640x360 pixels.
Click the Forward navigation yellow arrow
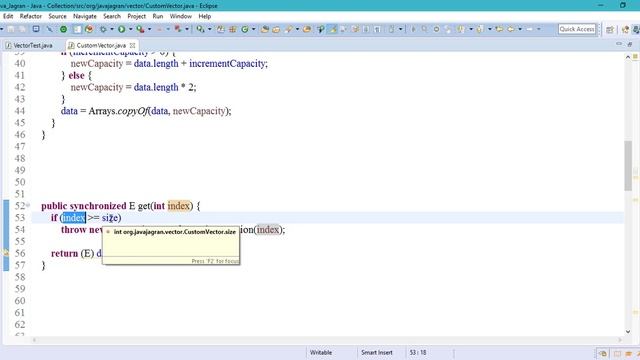pos(529,29)
